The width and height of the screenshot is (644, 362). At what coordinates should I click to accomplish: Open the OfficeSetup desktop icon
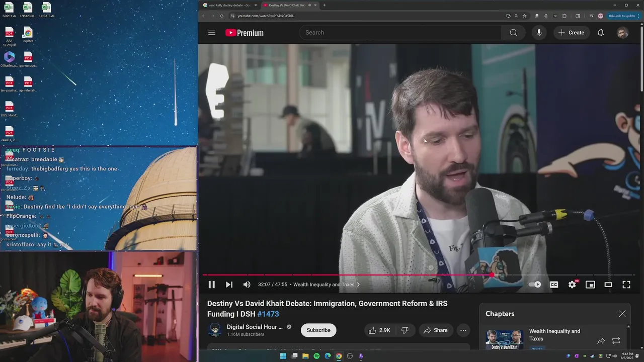pyautogui.click(x=9, y=60)
